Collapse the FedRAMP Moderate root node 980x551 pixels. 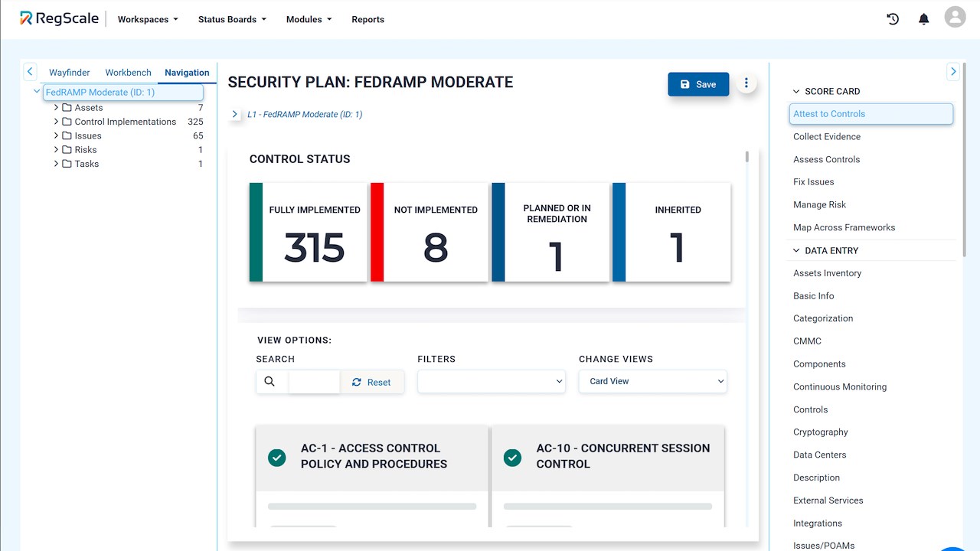coord(37,92)
